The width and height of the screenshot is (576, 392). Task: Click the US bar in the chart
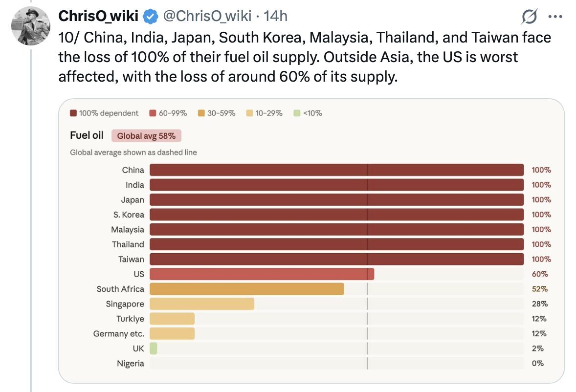click(x=262, y=274)
